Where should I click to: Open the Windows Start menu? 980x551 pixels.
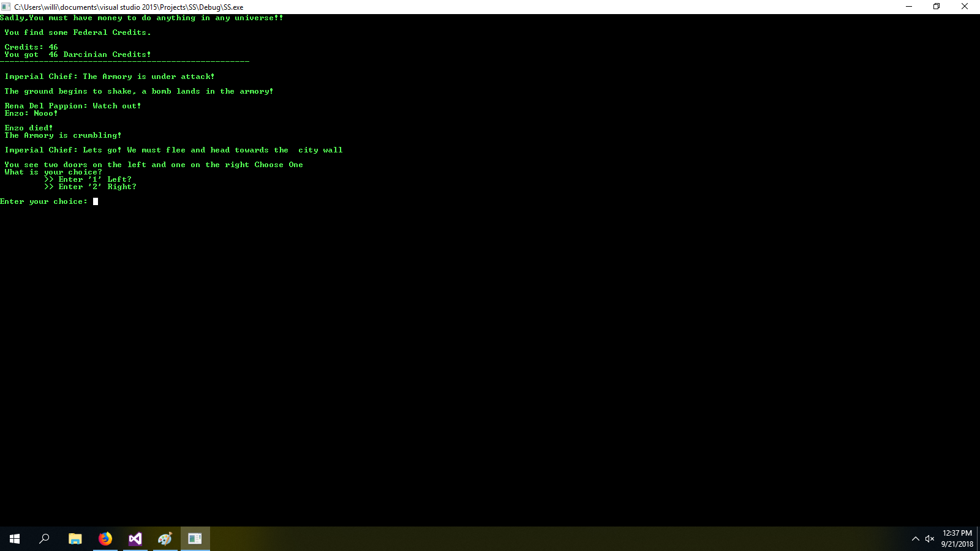(15, 539)
